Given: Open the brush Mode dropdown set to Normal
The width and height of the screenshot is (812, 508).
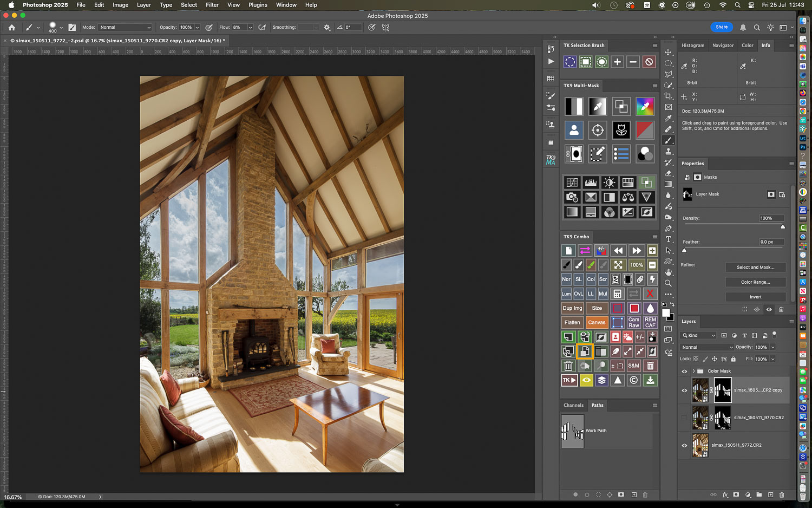Looking at the screenshot, I should 125,27.
